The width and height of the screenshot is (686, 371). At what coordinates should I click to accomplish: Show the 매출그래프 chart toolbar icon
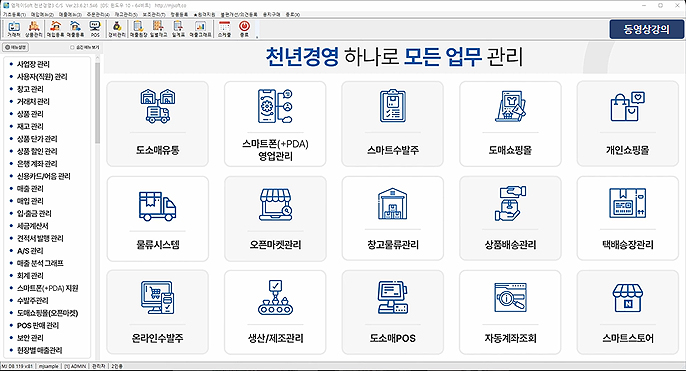coord(200,29)
